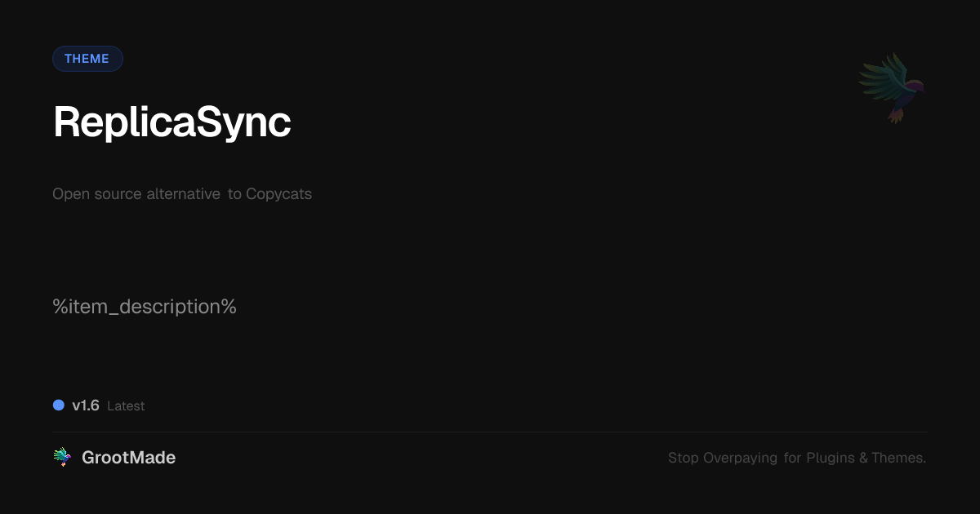Click the word Copycats in the subtitle
The image size is (980, 514).
click(278, 194)
